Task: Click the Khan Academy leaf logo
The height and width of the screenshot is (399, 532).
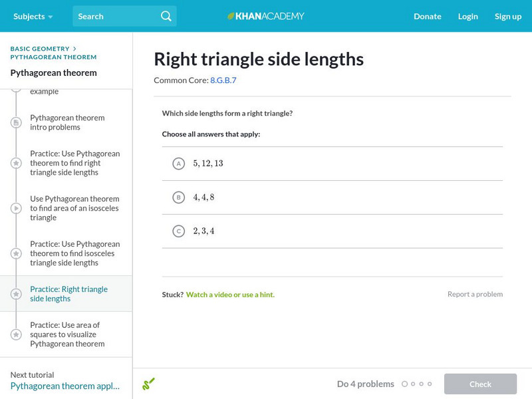Action: click(231, 16)
